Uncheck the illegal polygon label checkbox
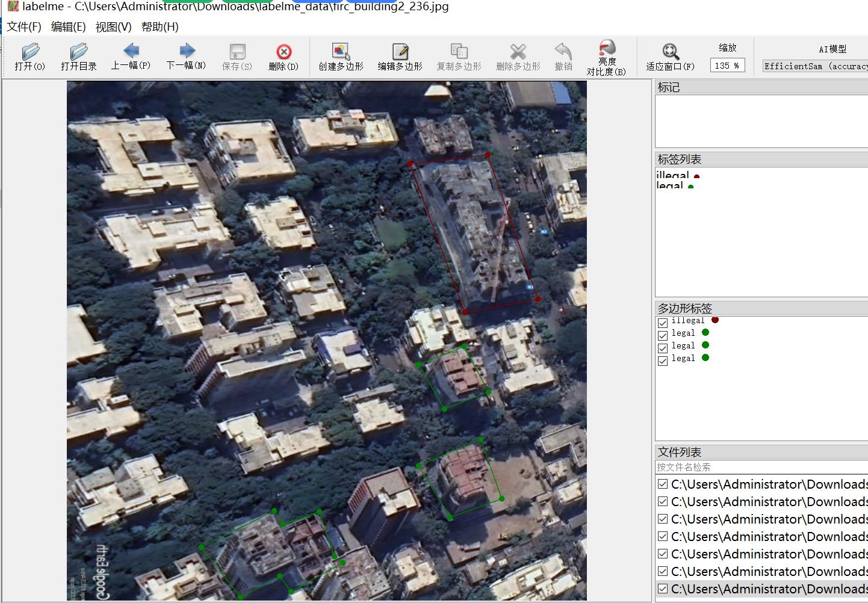Viewport: 868px width, 603px height. [663, 323]
